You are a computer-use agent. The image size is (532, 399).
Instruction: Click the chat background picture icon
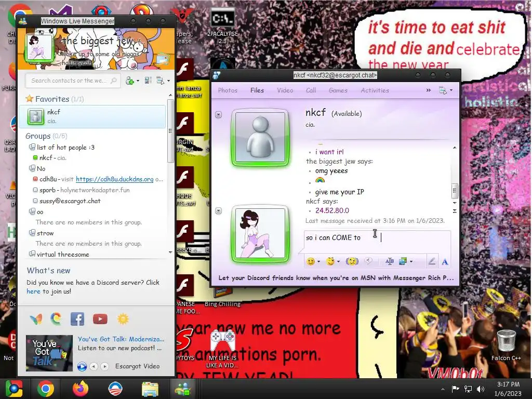point(403,261)
